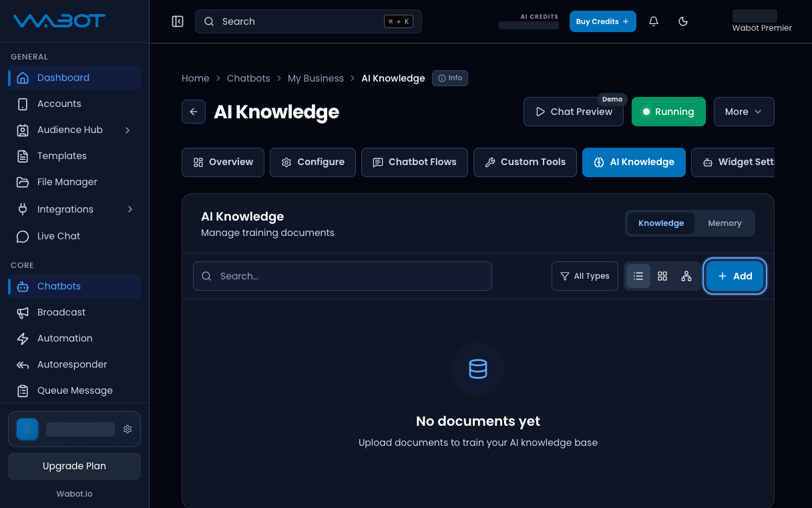Toggle dark mode moon icon
The width and height of the screenshot is (812, 508).
[683, 21]
